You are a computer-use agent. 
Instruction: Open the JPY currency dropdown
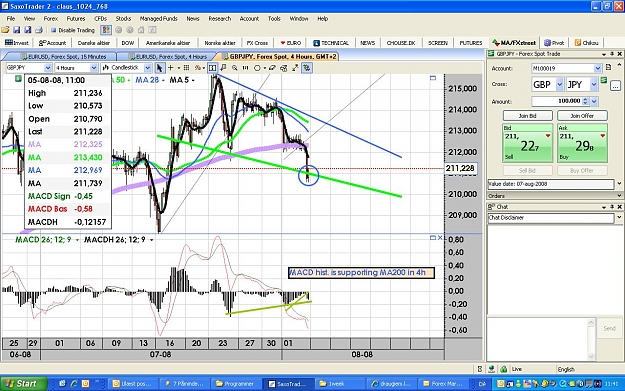point(594,84)
